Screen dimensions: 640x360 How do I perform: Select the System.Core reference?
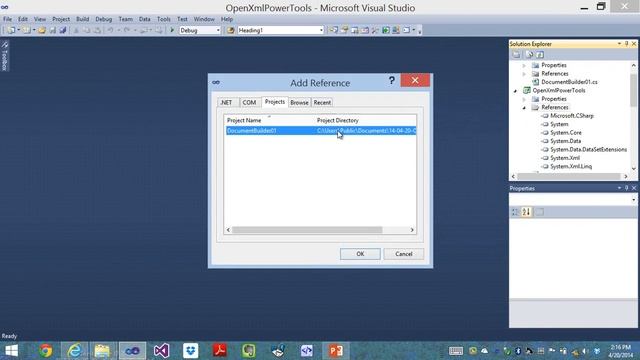(566, 133)
